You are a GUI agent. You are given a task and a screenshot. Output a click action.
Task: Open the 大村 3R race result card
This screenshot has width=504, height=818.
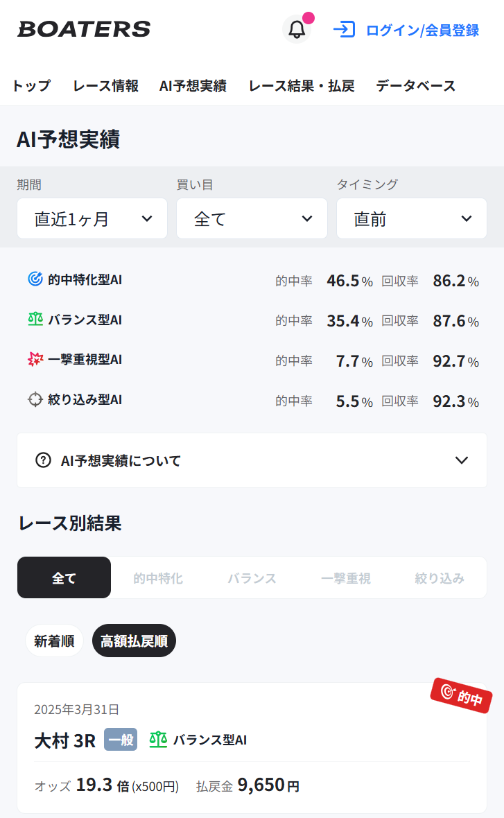252,747
